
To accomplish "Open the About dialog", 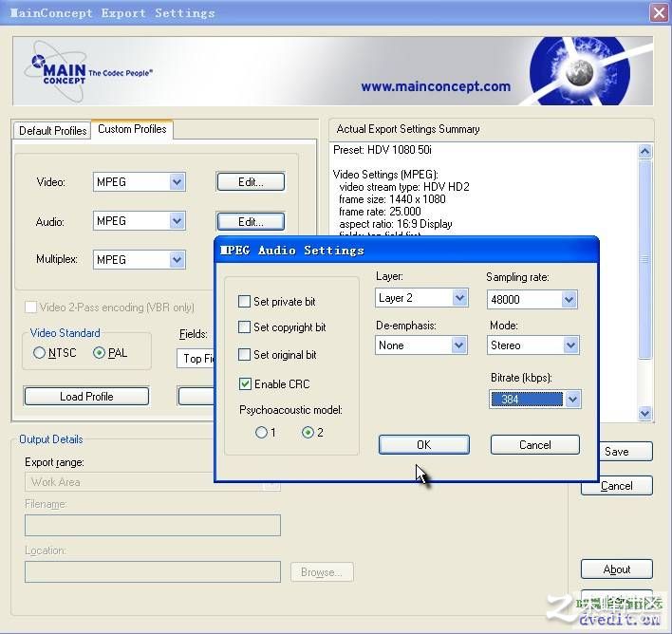I will (617, 569).
